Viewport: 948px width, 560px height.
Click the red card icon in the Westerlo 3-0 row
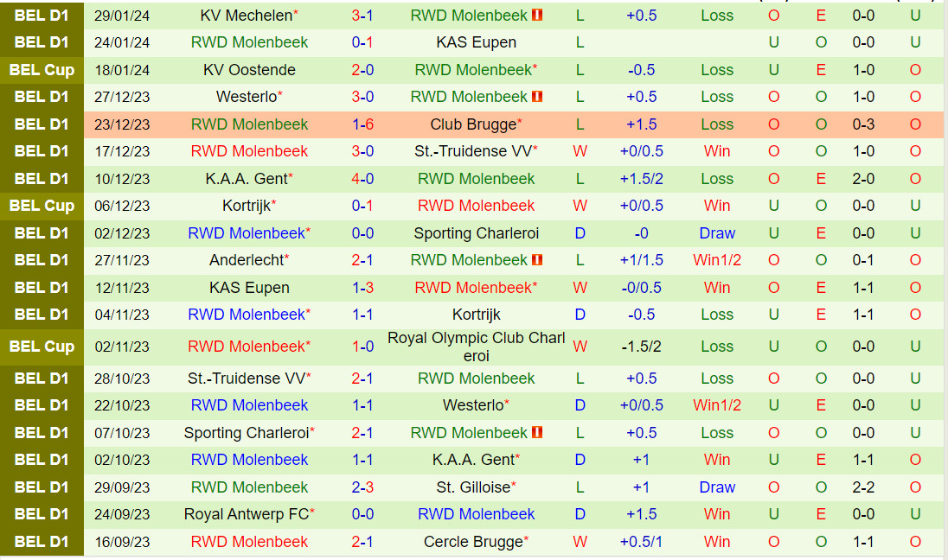click(537, 97)
